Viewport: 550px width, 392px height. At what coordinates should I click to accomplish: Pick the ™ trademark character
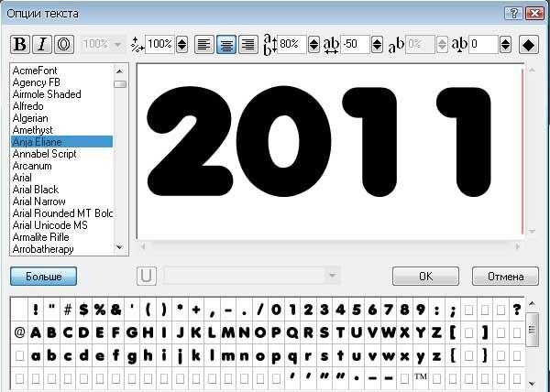(x=421, y=377)
